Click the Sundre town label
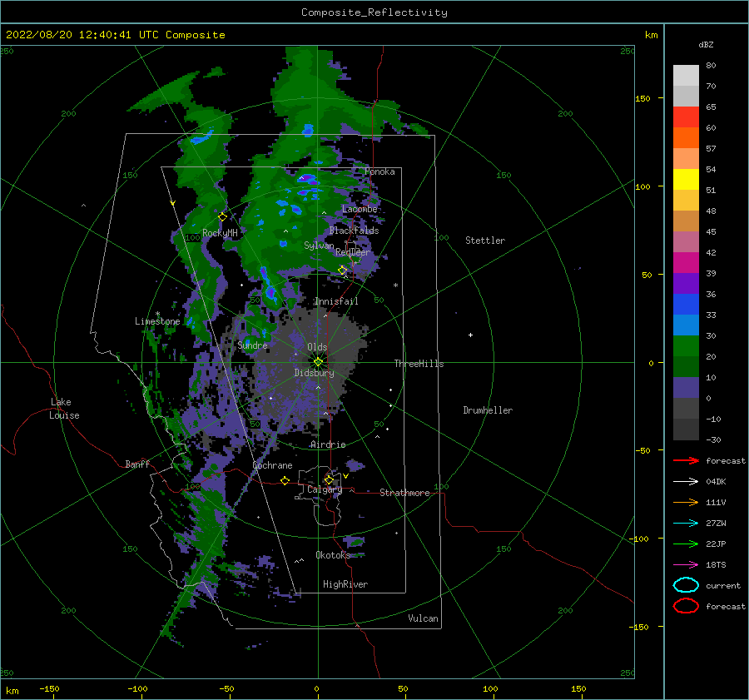This screenshot has width=749, height=700. [252, 345]
